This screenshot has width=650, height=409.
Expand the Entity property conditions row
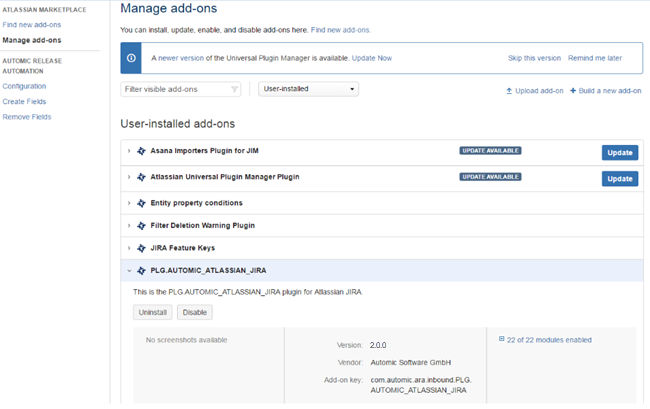point(129,203)
